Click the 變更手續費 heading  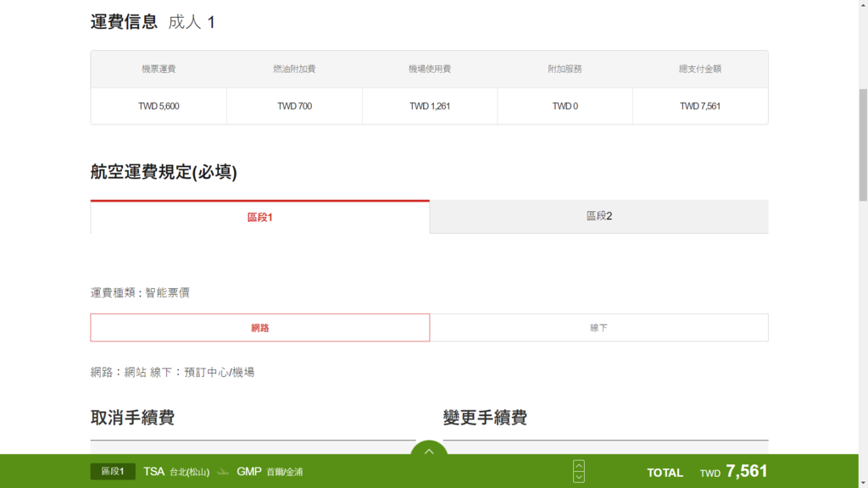(485, 418)
